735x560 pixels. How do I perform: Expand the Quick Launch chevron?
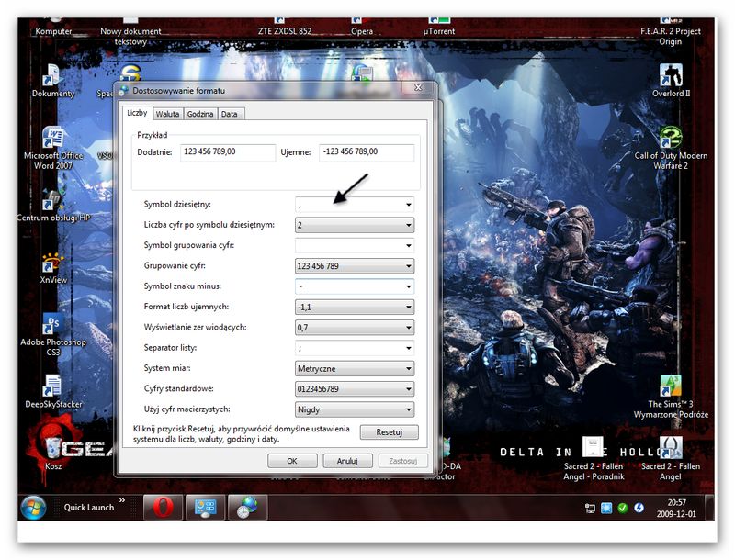tap(122, 500)
